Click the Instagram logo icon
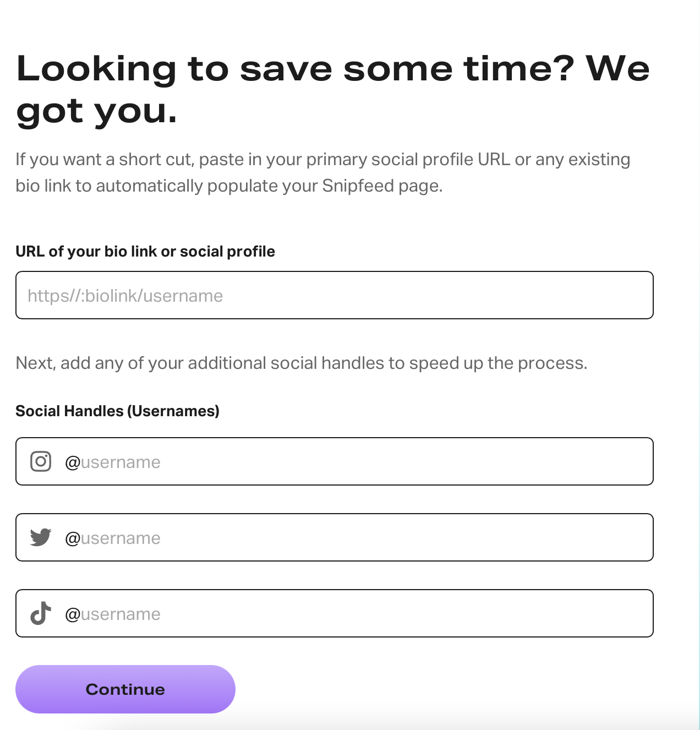This screenshot has width=700, height=730. [x=41, y=461]
